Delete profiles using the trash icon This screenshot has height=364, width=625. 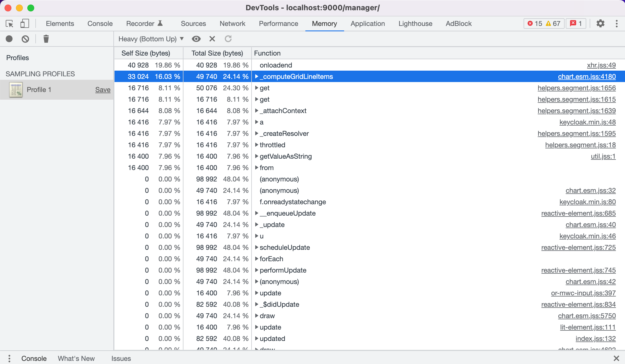[46, 39]
